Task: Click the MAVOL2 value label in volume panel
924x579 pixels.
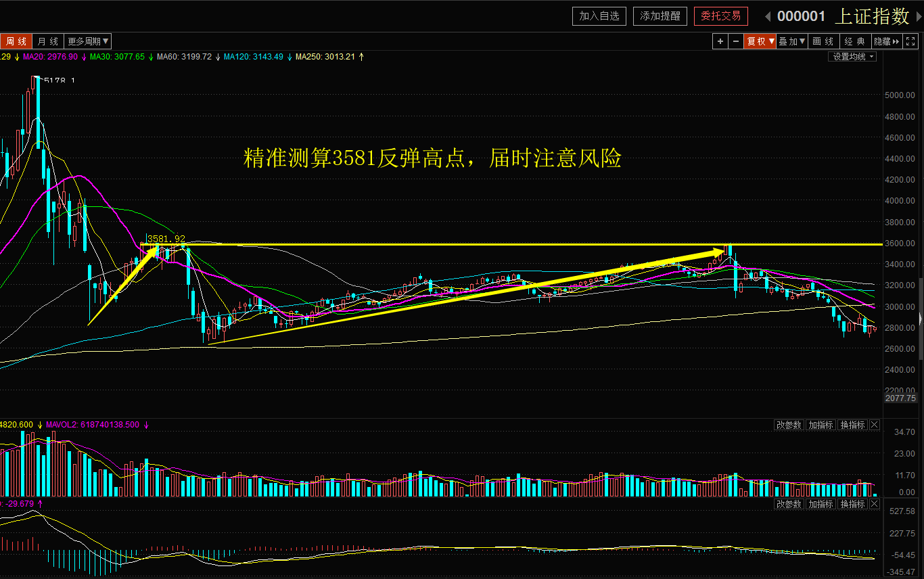Action: (93, 425)
